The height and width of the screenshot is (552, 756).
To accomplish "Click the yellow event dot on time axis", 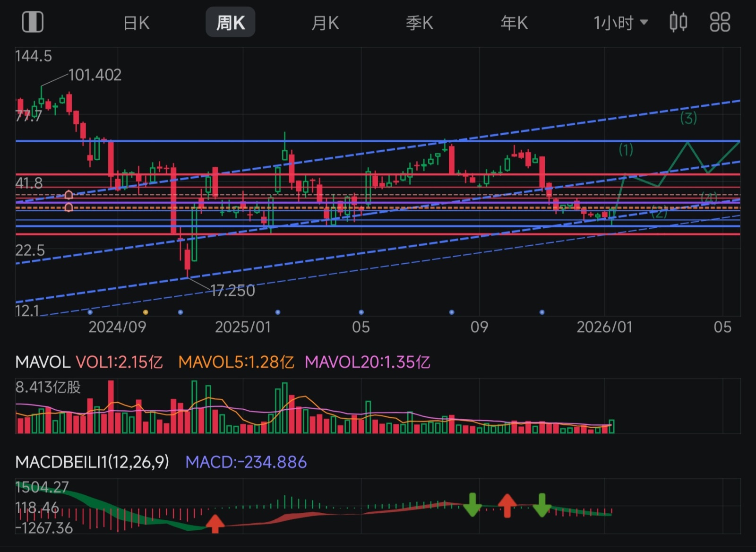I will point(146,312).
